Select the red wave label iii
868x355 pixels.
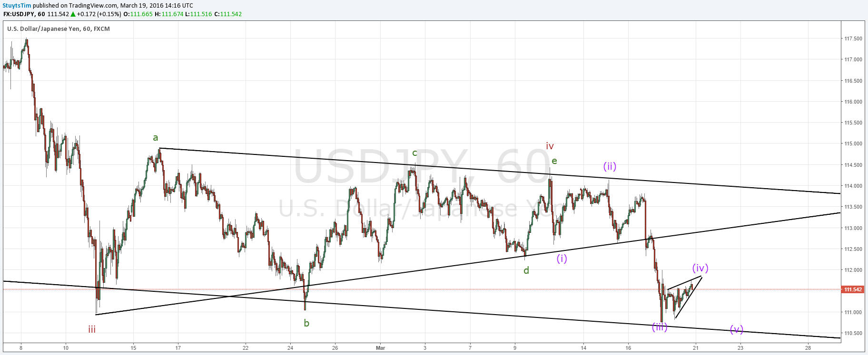pos(92,329)
